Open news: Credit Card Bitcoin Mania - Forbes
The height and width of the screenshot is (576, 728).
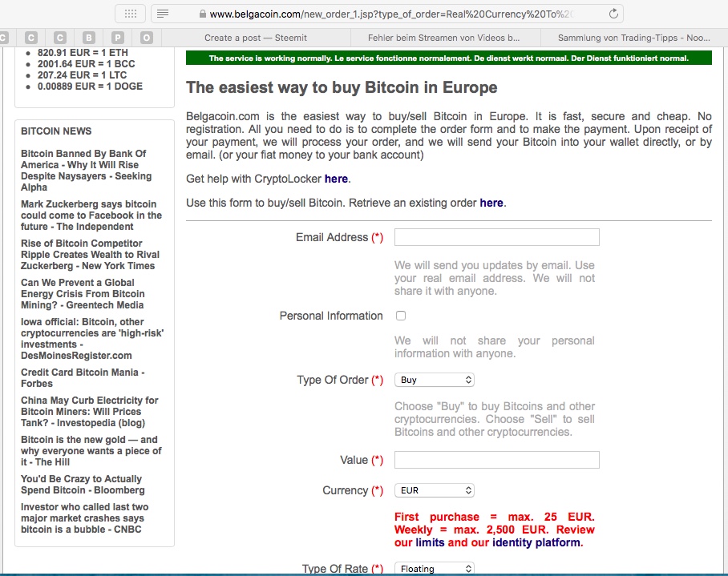pos(83,378)
